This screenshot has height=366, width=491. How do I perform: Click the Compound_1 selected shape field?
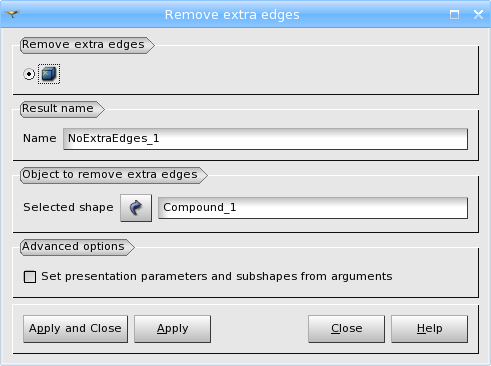(313, 208)
